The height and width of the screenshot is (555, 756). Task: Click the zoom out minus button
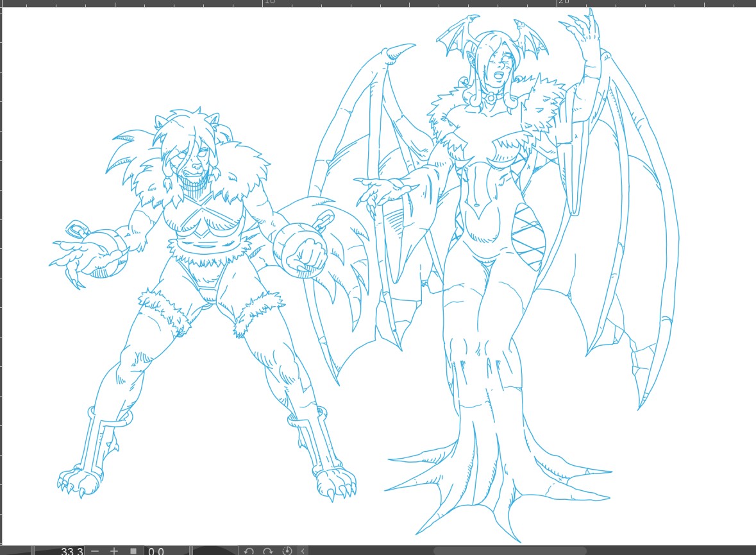pos(95,551)
